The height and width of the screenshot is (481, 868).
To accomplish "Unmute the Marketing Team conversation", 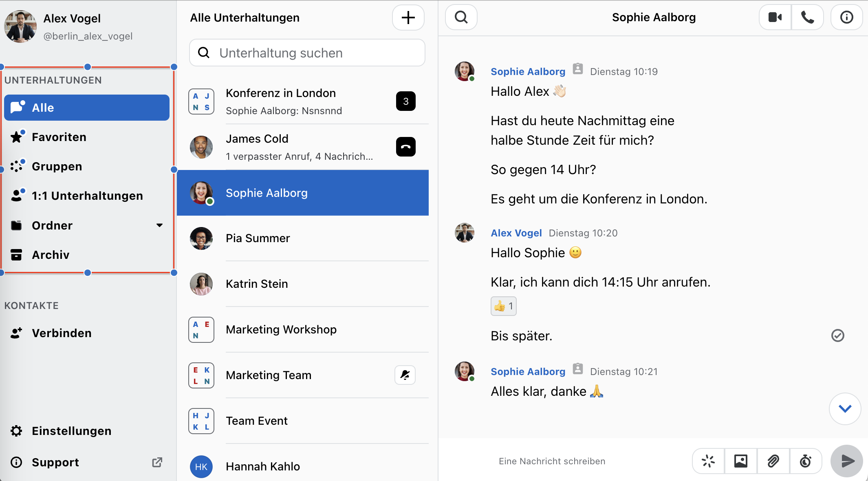I will tap(405, 375).
